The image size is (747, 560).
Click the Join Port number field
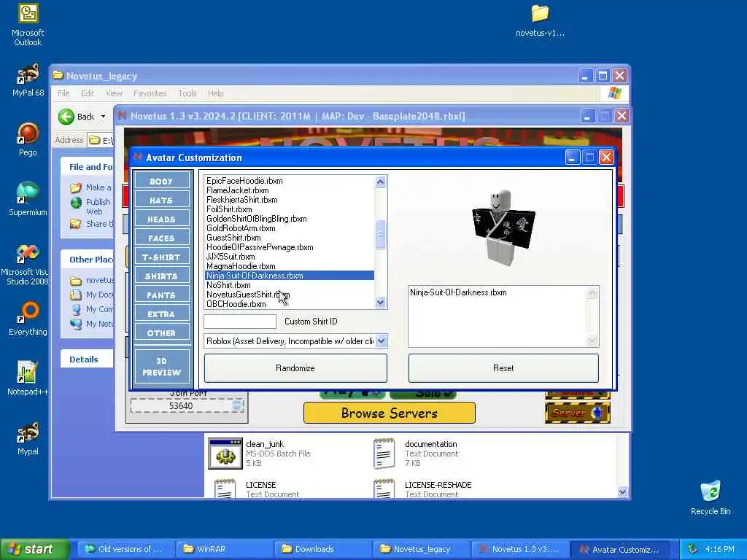(x=181, y=405)
